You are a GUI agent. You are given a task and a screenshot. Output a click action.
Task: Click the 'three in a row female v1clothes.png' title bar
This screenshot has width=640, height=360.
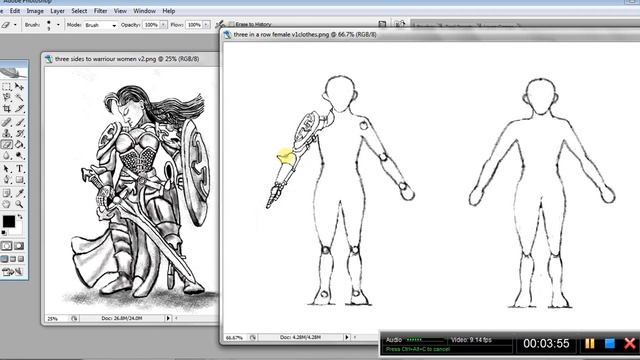(x=431, y=35)
